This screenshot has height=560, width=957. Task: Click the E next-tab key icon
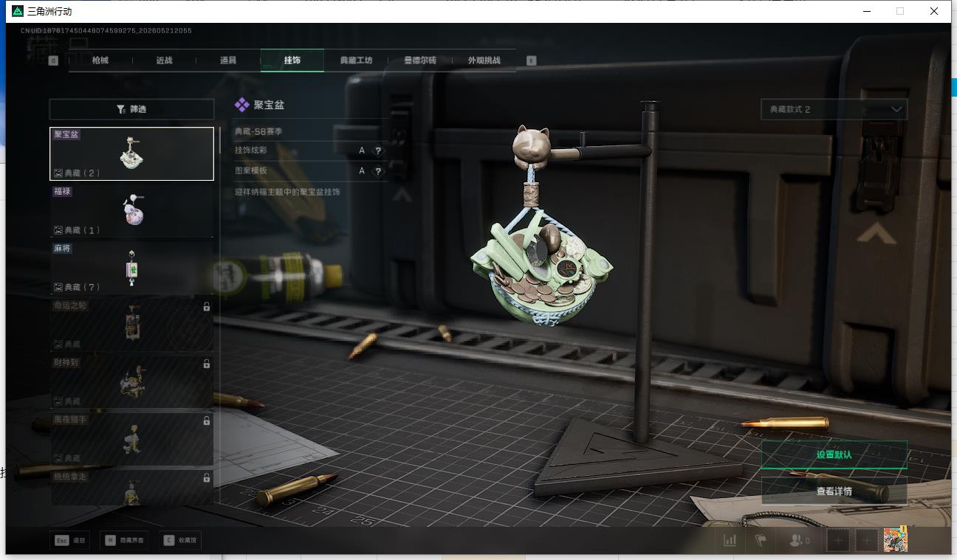(x=532, y=61)
